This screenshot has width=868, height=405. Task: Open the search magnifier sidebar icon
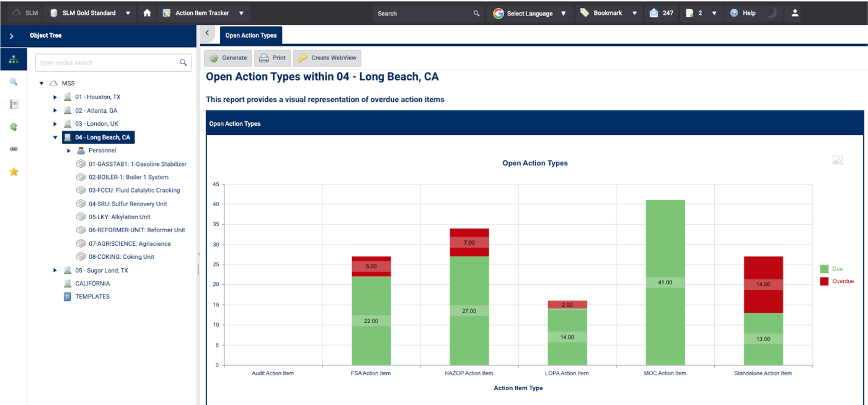click(x=14, y=82)
